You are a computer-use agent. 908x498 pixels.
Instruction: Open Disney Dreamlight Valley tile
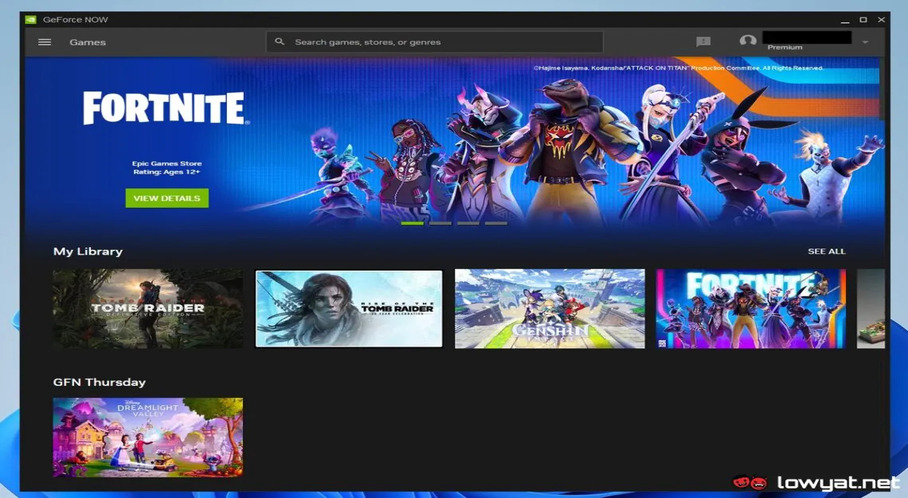pyautogui.click(x=148, y=437)
